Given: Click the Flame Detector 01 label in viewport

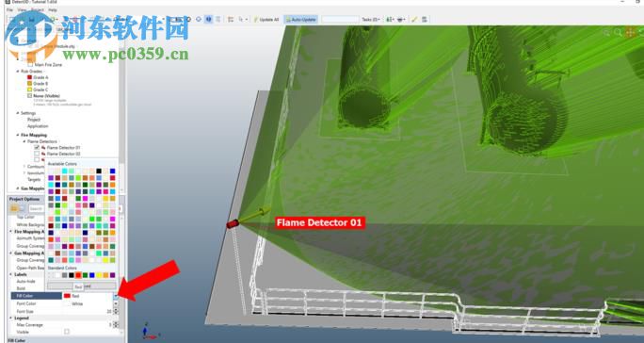Looking at the screenshot, I should pyautogui.click(x=319, y=223).
